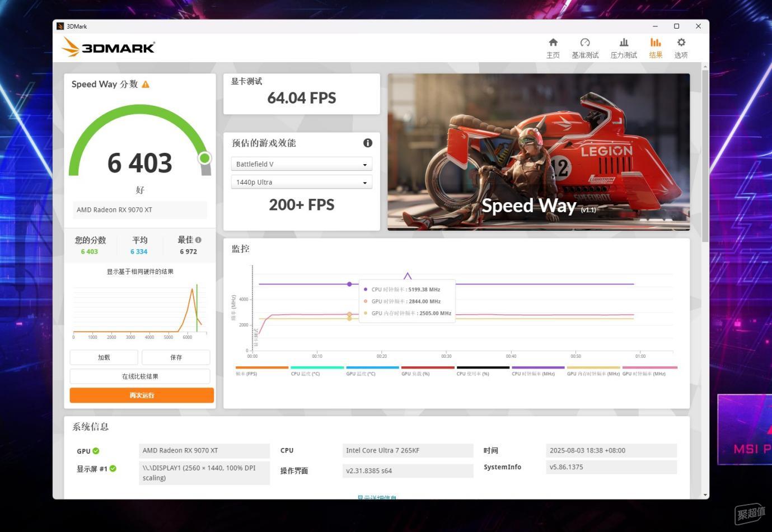Click the info icon next to 最佳
Image resolution: width=772 pixels, height=532 pixels.
198,240
